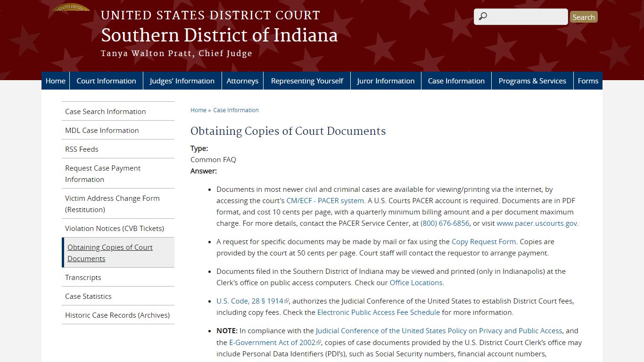This screenshot has height=362, width=644.
Task: Click external link icon after U.S. Code
Action: tap(287, 301)
